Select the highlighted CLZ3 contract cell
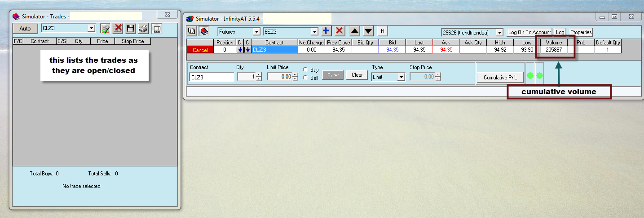This screenshot has height=218, width=644. (x=274, y=50)
